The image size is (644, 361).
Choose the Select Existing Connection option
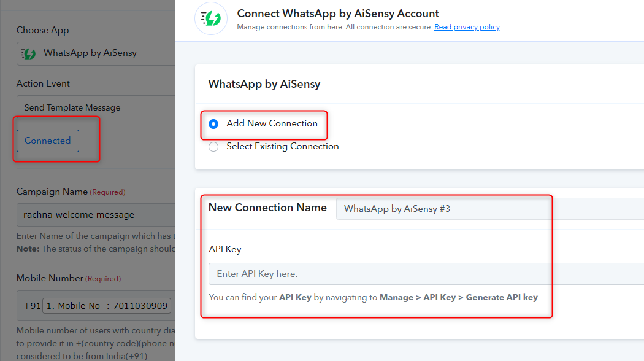(213, 146)
